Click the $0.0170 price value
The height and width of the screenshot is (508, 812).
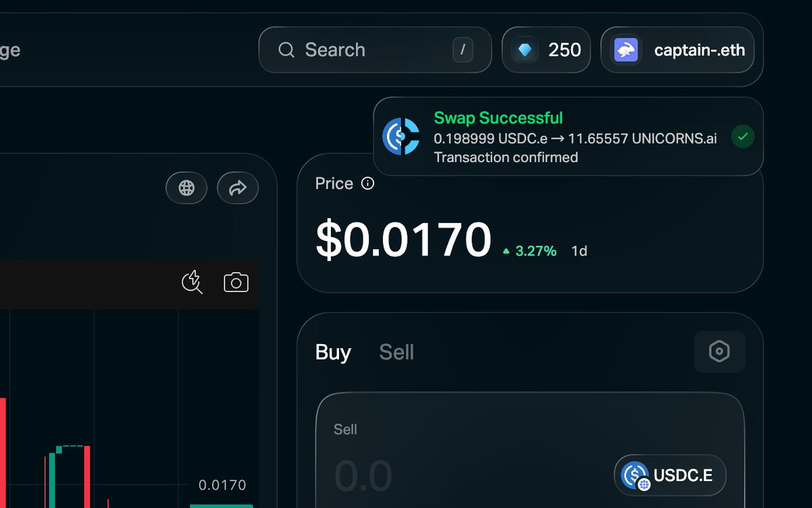403,239
